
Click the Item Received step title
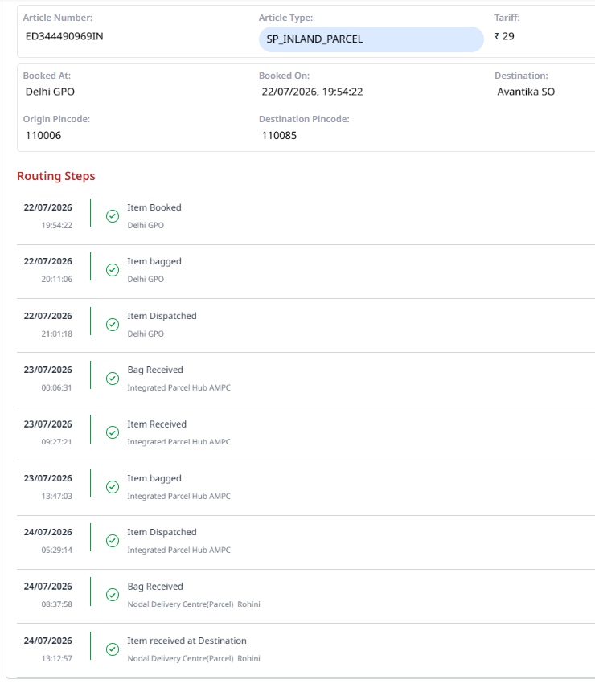point(157,424)
